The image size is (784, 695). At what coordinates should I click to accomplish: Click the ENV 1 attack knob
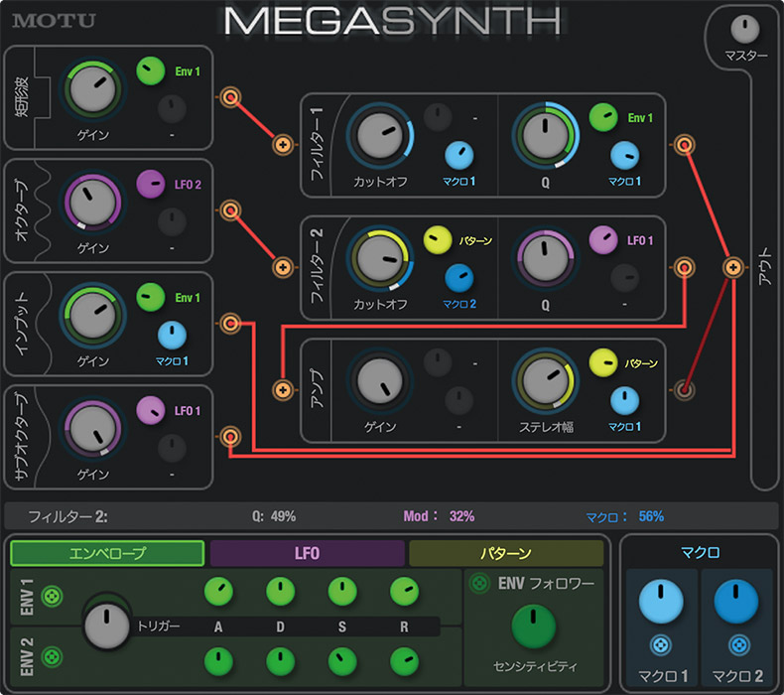tap(218, 591)
